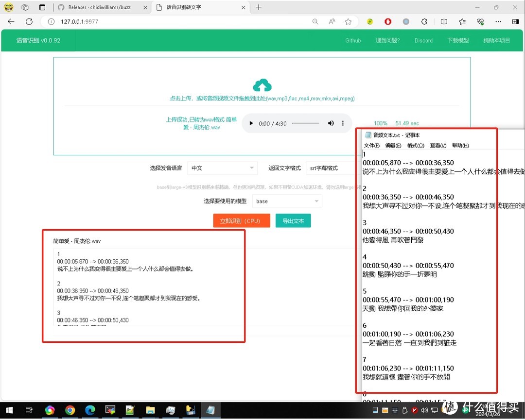Open Notepad 查看(V) menu
The height and width of the screenshot is (420, 525).
coord(438,146)
